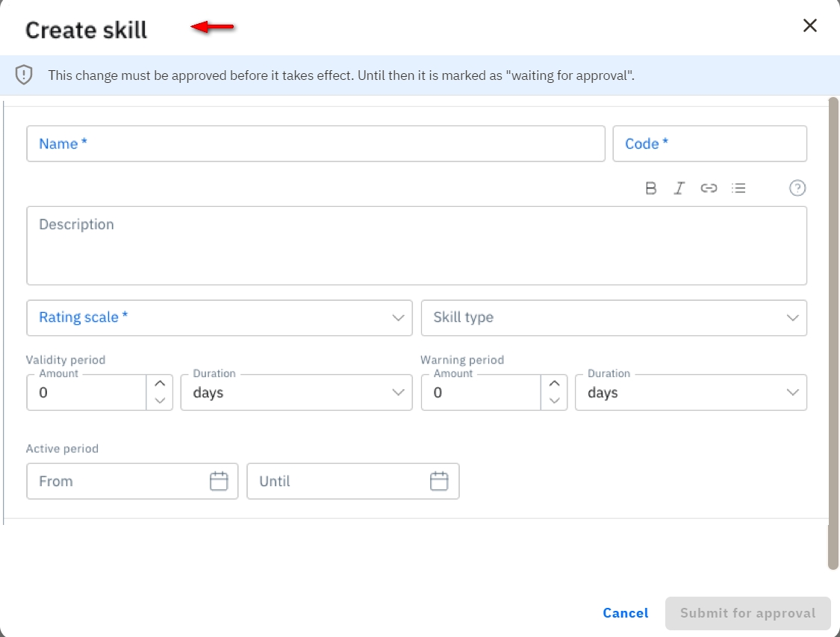
Task: Change the Warning period duration unit
Action: (690, 393)
